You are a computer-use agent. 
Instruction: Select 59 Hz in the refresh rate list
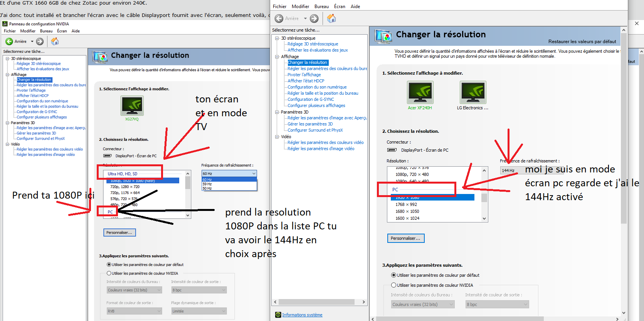coord(229,184)
